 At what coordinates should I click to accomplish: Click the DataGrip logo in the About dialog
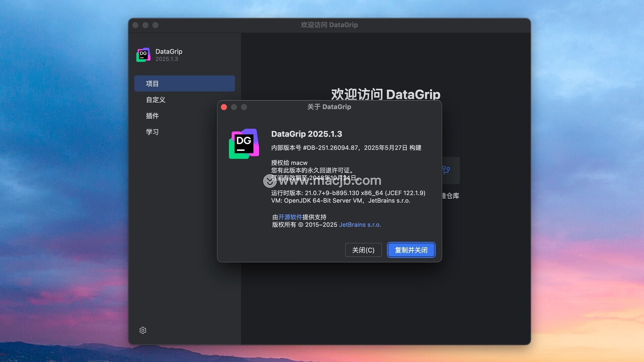pos(244,144)
